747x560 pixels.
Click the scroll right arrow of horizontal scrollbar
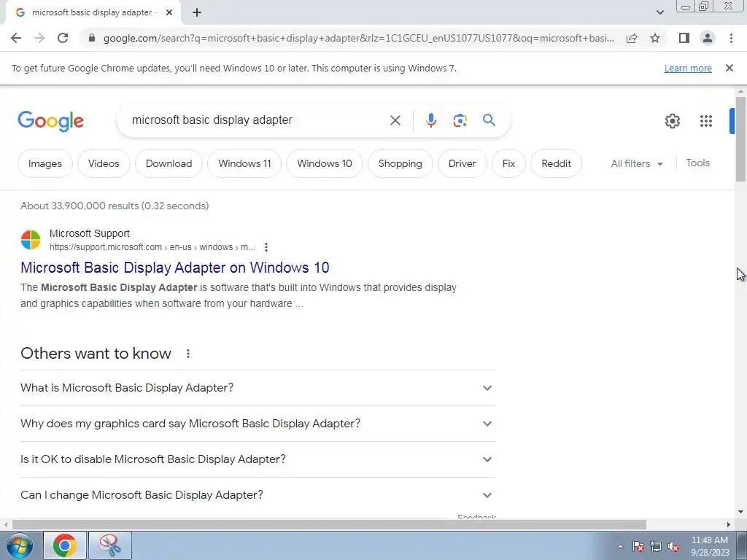pos(729,524)
